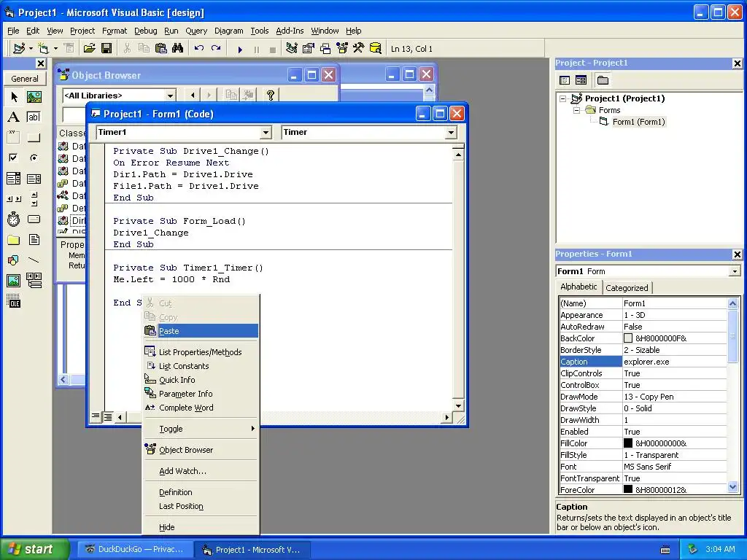Image resolution: width=747 pixels, height=560 pixels.
Task: Click Save Project floppy disk icon
Action: coord(107,49)
